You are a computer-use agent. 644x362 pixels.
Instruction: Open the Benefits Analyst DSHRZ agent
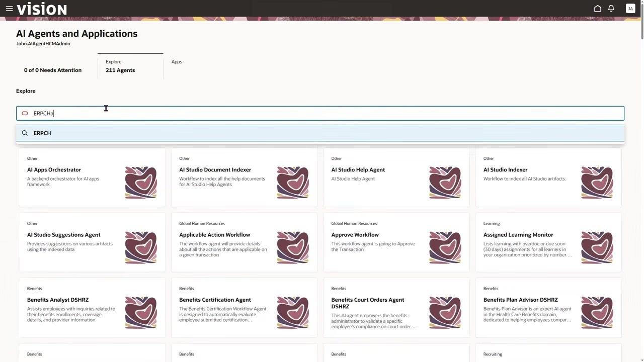coord(58,300)
